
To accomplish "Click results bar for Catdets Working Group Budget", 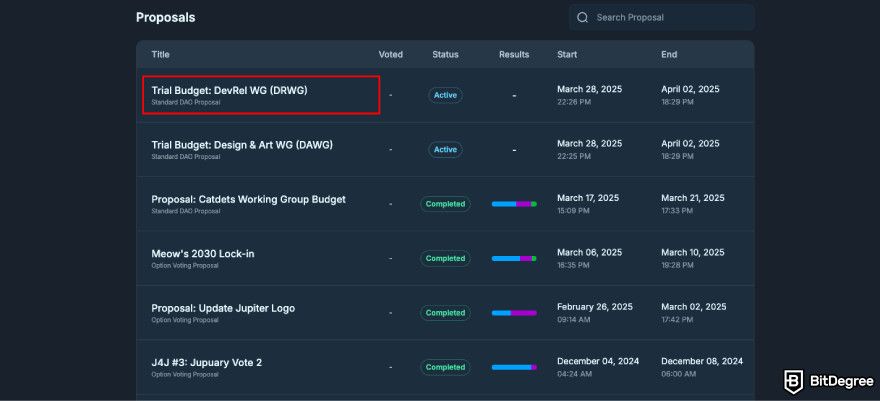I will click(x=514, y=204).
